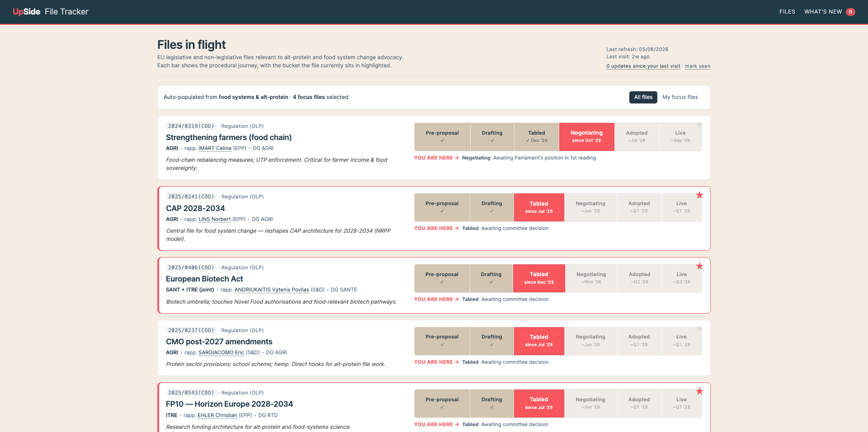Open rapporteur LINS Norbert link
The width and height of the screenshot is (868, 432).
pos(214,219)
